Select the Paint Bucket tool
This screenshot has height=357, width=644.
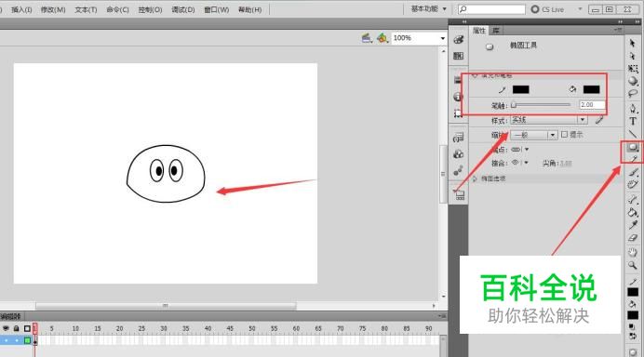[633, 212]
